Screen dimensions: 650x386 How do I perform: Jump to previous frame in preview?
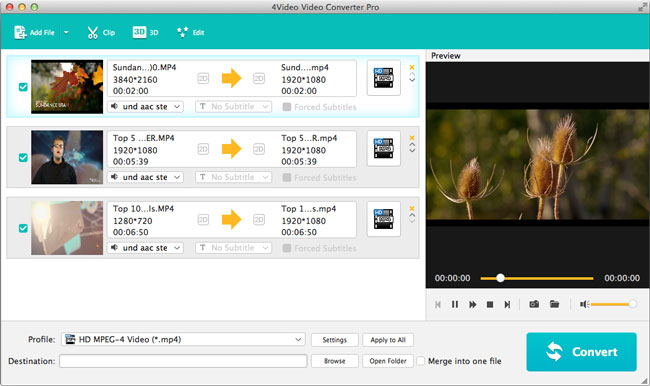coord(438,304)
